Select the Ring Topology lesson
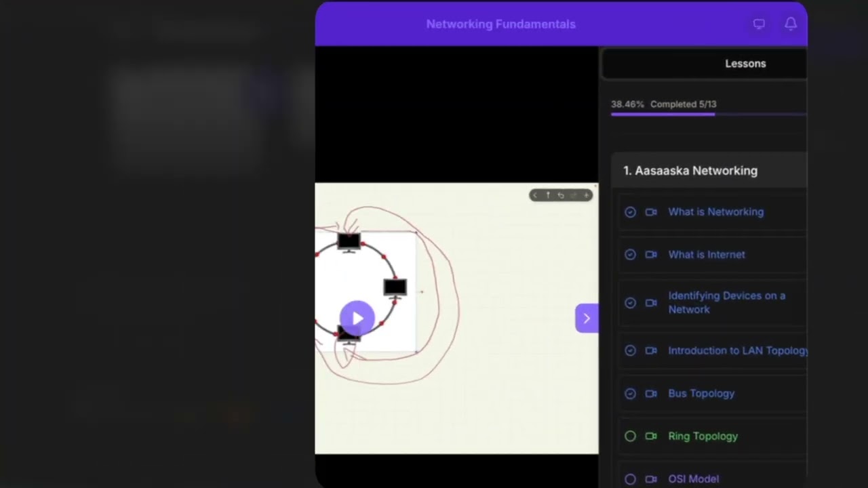 click(x=703, y=436)
